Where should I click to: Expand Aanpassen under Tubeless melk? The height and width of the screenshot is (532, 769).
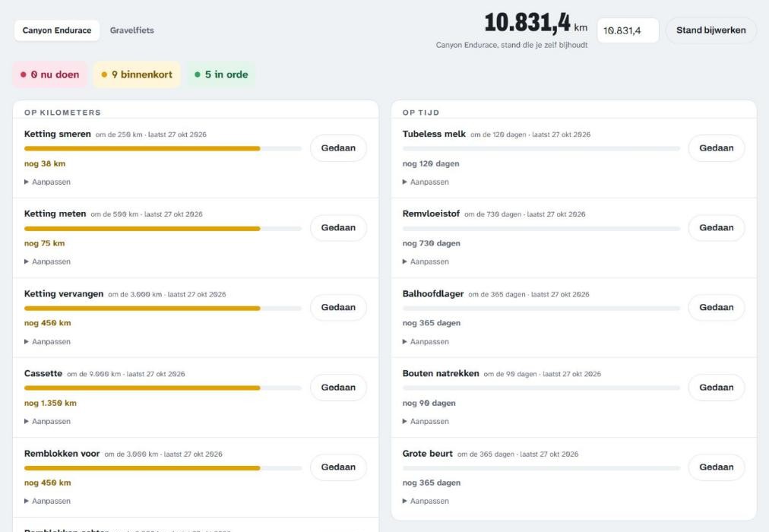(426, 182)
